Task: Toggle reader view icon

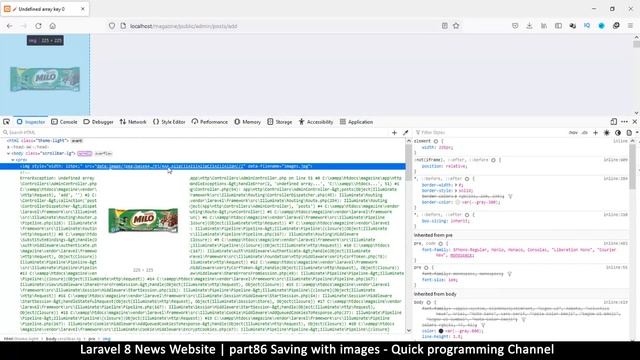Action: click(x=444, y=26)
